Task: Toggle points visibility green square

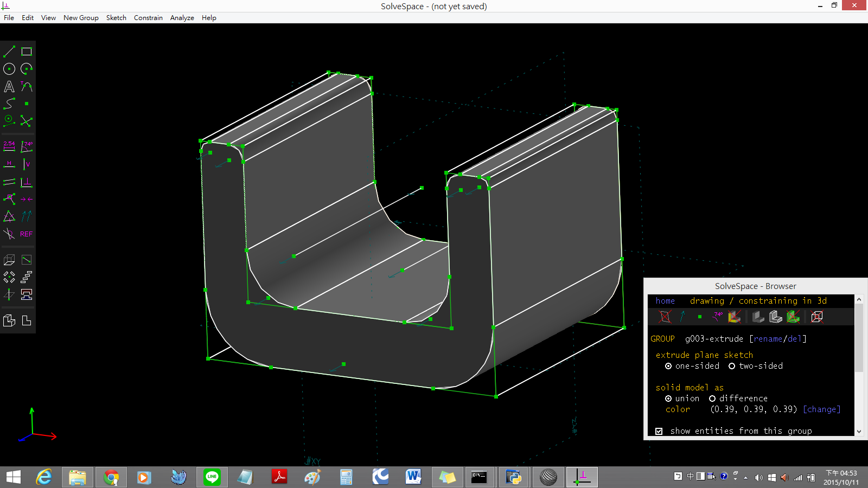Action: click(x=700, y=317)
